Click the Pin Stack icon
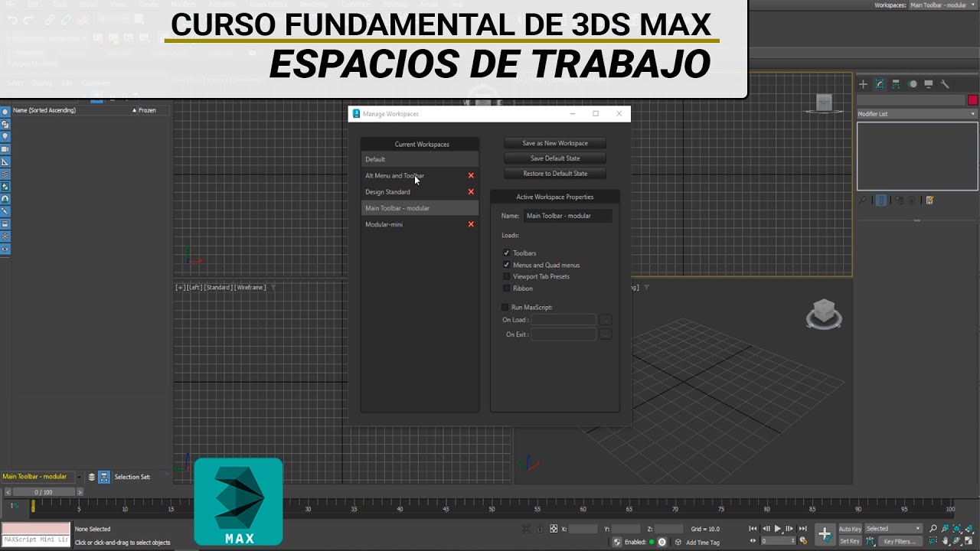 [863, 201]
